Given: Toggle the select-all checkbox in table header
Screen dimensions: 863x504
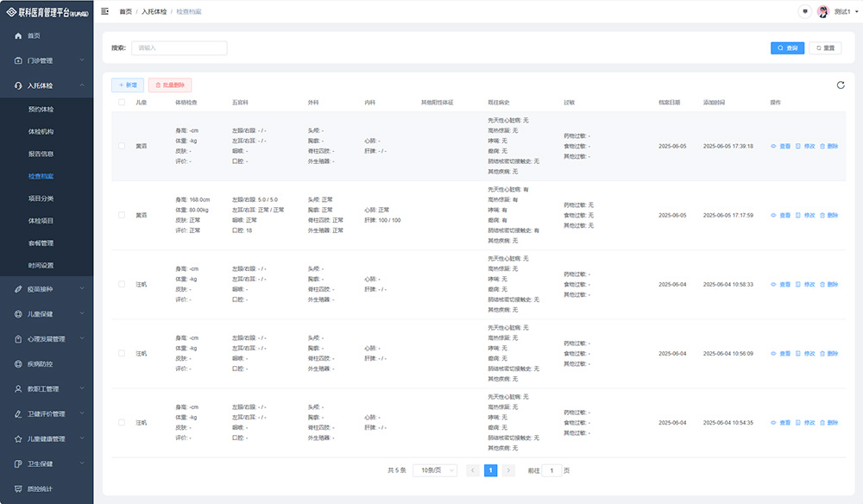Looking at the screenshot, I should (122, 102).
